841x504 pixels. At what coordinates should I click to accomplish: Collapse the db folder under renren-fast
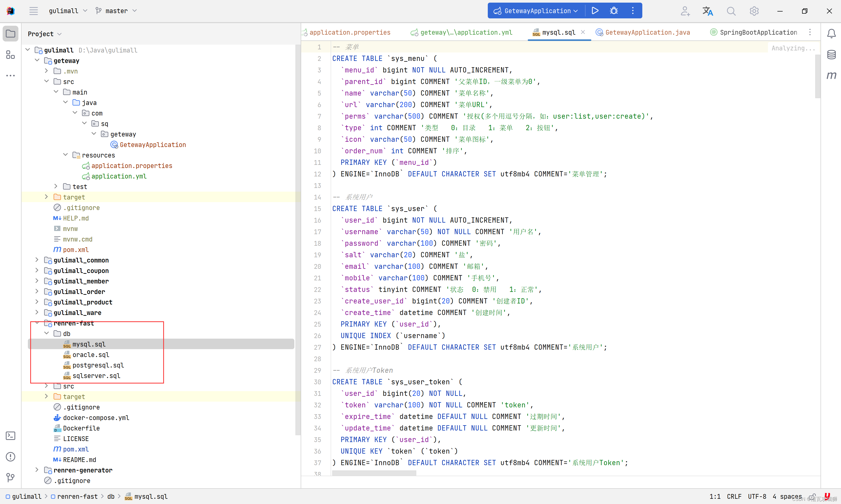coord(47,334)
